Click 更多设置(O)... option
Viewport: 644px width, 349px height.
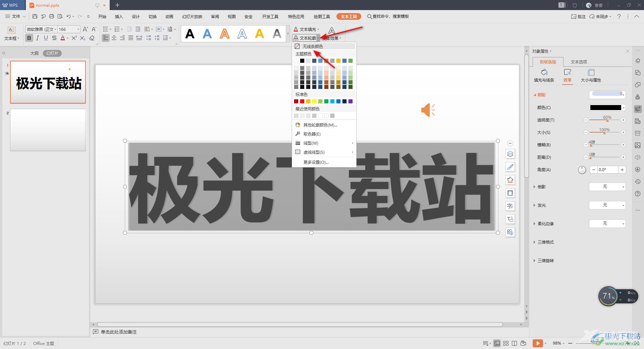point(324,162)
